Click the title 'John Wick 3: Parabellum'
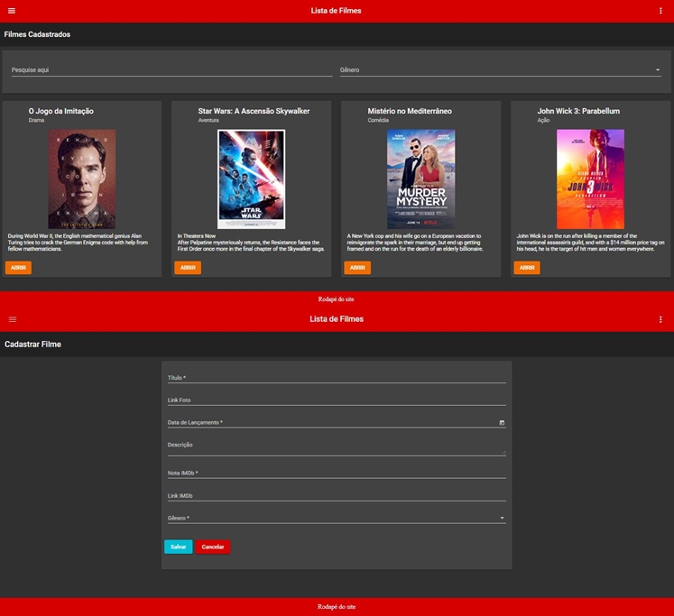This screenshot has width=674, height=616. click(578, 111)
